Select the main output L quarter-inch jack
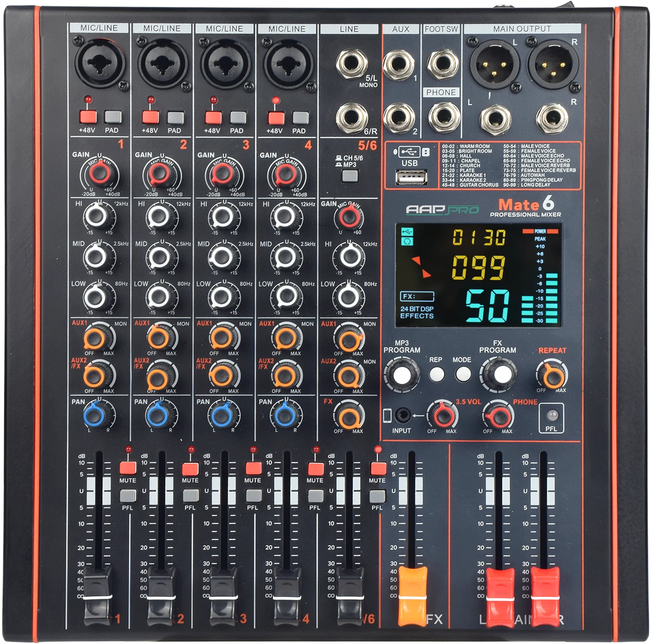Image resolution: width=653 pixels, height=644 pixels. (x=495, y=119)
